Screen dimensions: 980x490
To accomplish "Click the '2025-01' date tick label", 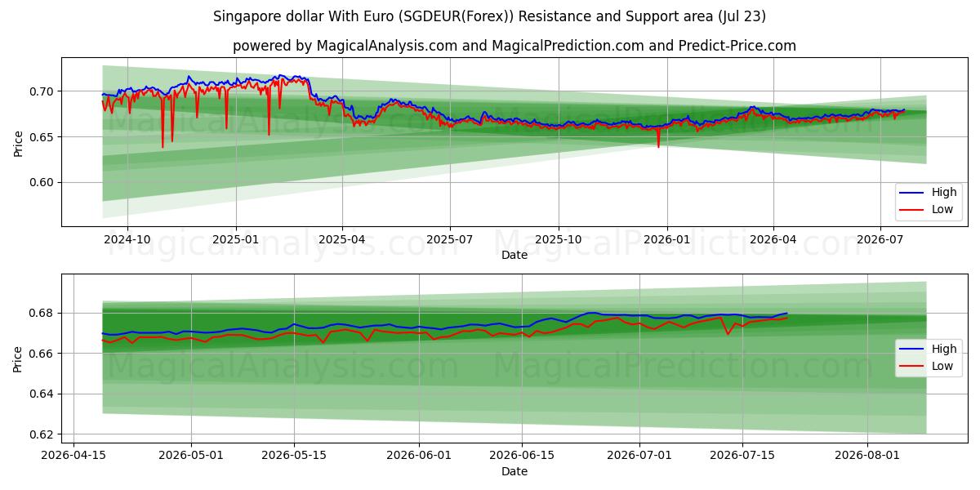I will [236, 239].
